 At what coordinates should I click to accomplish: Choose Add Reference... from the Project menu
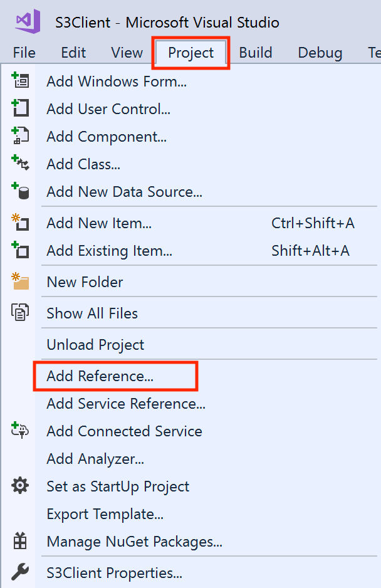click(100, 376)
